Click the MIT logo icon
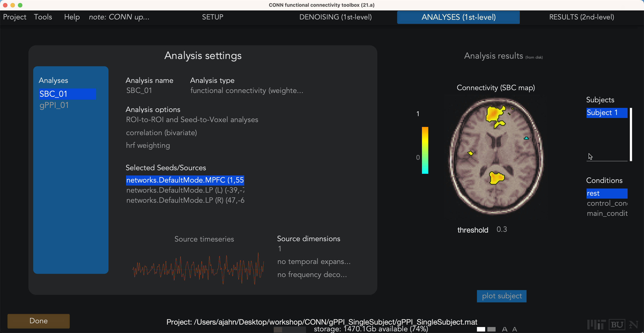Image resolution: width=644 pixels, height=333 pixels. (x=596, y=324)
